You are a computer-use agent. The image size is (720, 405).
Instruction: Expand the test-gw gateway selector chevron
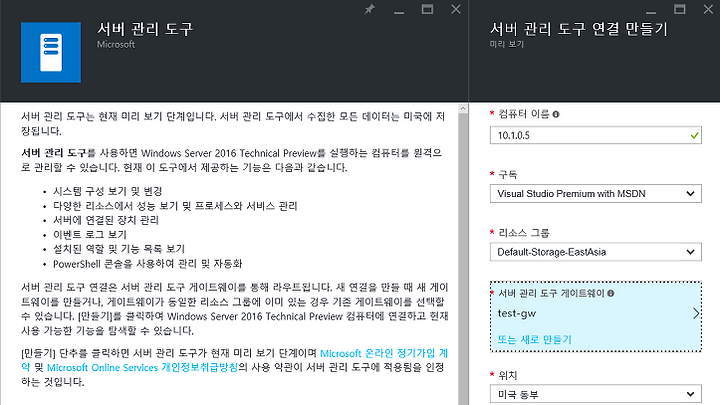pos(696,314)
